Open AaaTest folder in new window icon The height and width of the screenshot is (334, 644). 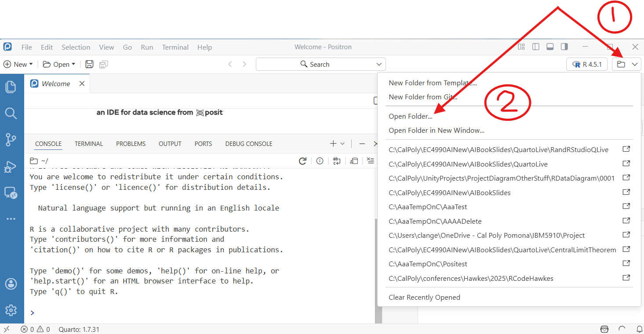[626, 207]
